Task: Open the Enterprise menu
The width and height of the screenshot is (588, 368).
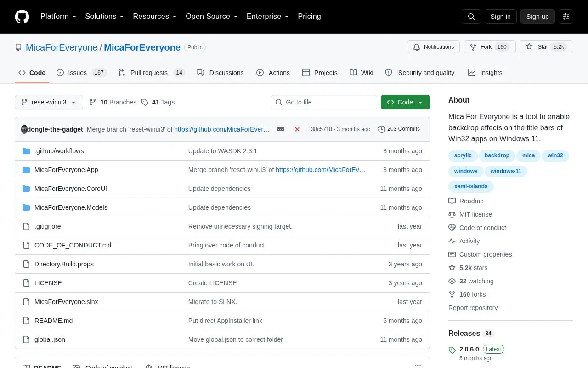Action: click(x=267, y=17)
